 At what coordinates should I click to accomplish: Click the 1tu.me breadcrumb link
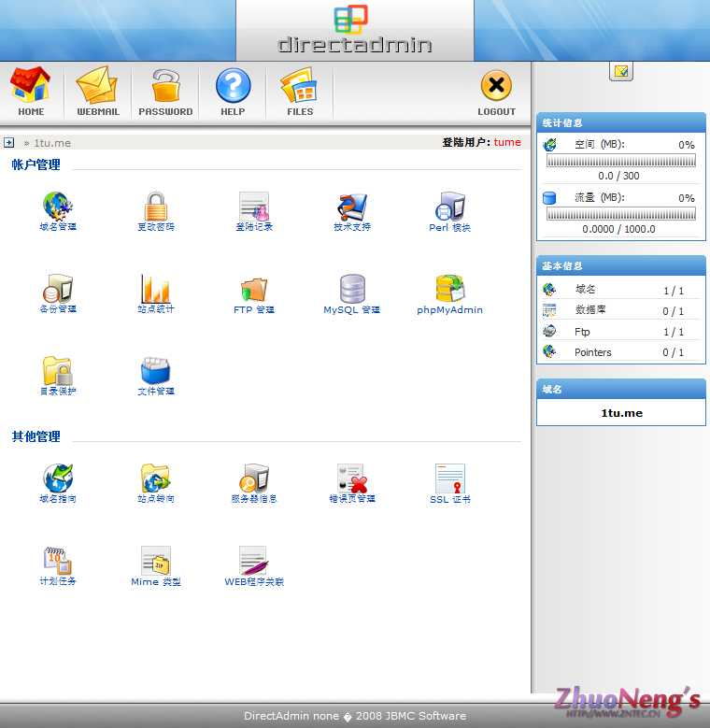(52, 143)
